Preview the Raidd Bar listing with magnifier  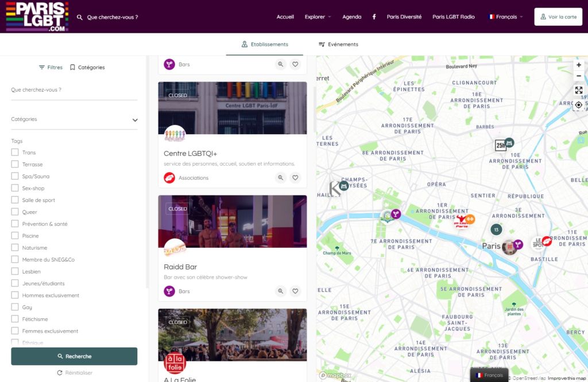click(x=280, y=291)
